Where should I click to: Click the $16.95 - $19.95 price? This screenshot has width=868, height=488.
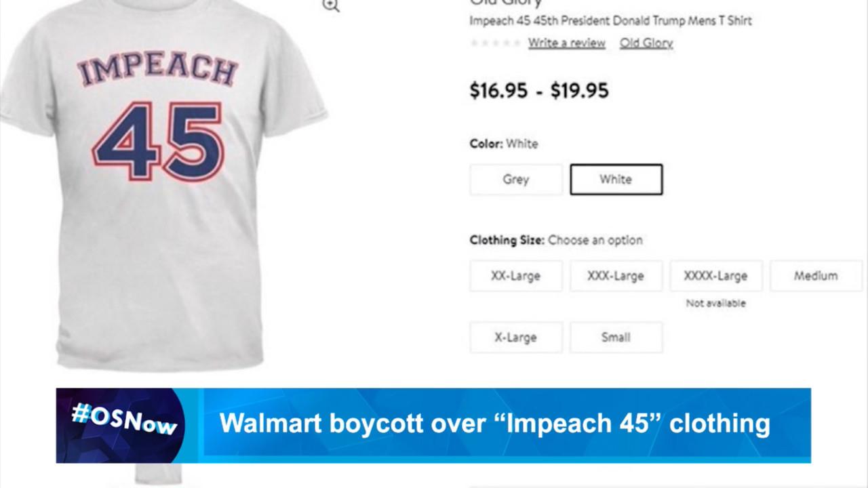click(539, 91)
